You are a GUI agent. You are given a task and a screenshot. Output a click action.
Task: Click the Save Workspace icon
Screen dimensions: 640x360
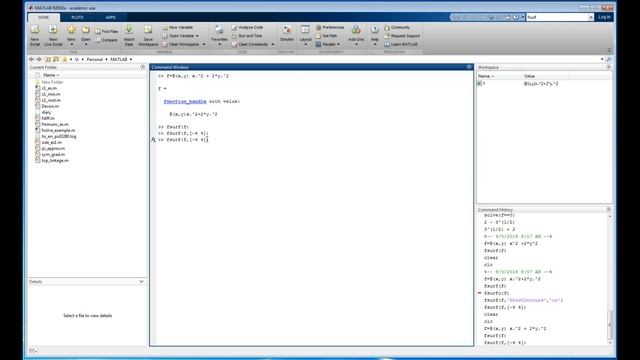point(148,30)
